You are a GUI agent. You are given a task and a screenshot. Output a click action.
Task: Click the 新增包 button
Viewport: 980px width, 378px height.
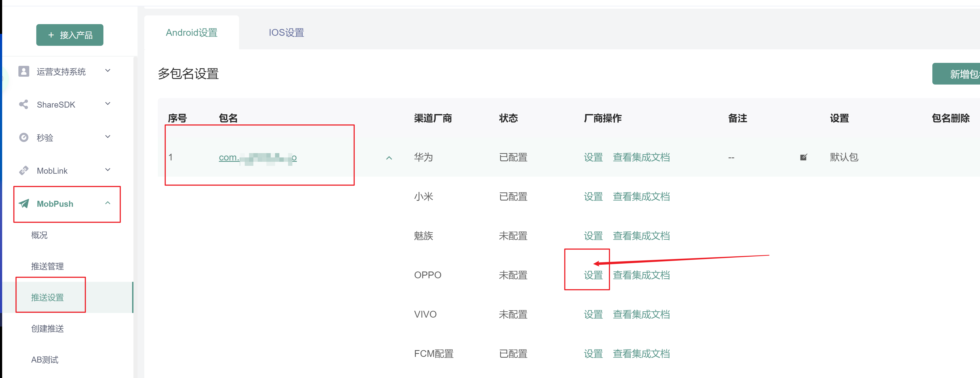957,73
